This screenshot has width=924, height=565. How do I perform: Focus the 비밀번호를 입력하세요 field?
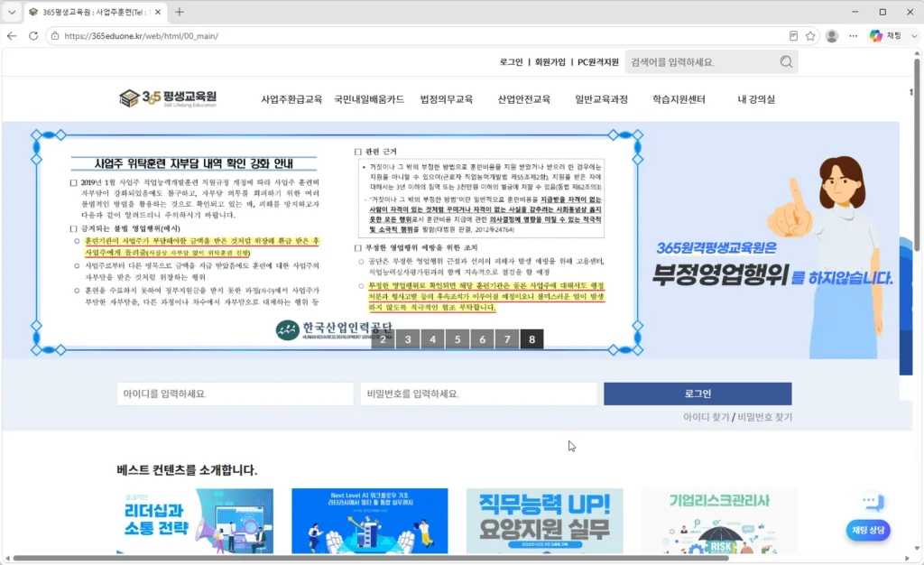tap(478, 394)
